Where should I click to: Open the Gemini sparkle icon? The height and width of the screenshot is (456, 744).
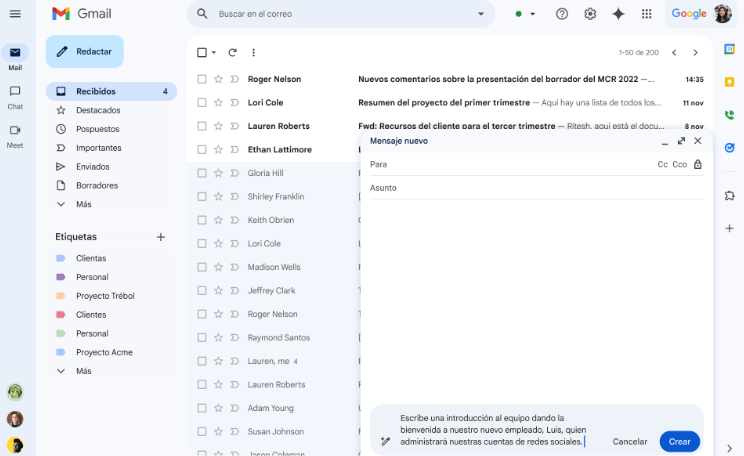pos(618,14)
